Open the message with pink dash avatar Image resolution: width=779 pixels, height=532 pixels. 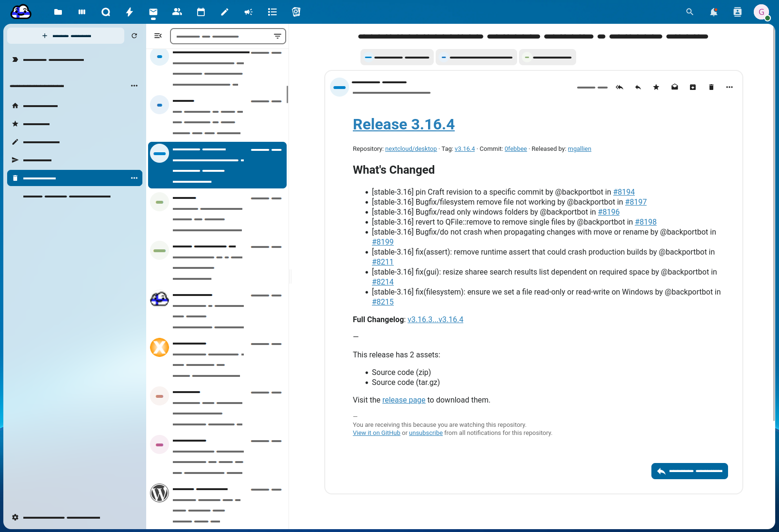click(x=217, y=456)
